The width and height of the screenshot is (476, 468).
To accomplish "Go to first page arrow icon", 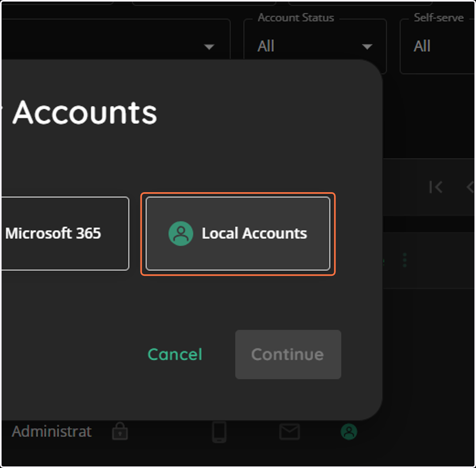I will [436, 187].
